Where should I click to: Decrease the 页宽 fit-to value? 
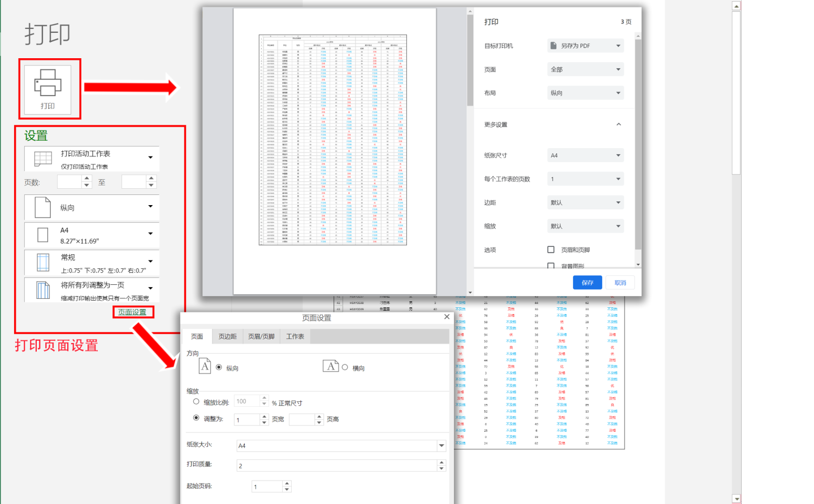point(264,422)
